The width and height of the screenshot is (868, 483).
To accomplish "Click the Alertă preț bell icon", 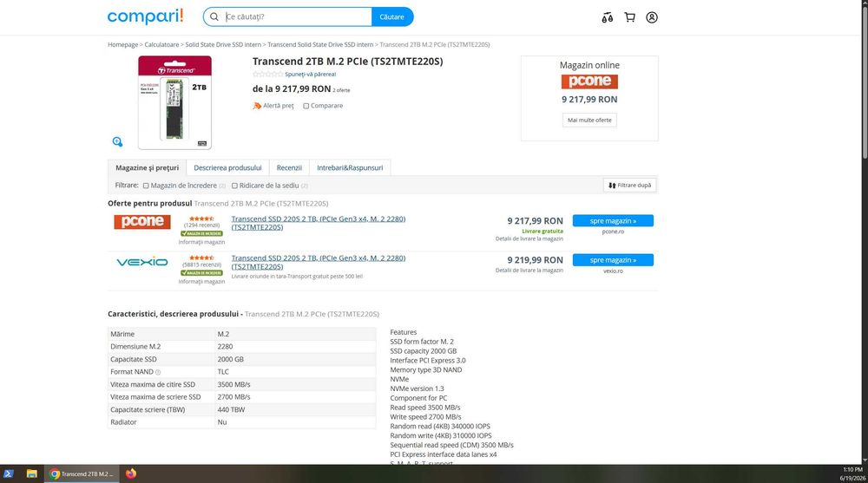I will (x=257, y=106).
